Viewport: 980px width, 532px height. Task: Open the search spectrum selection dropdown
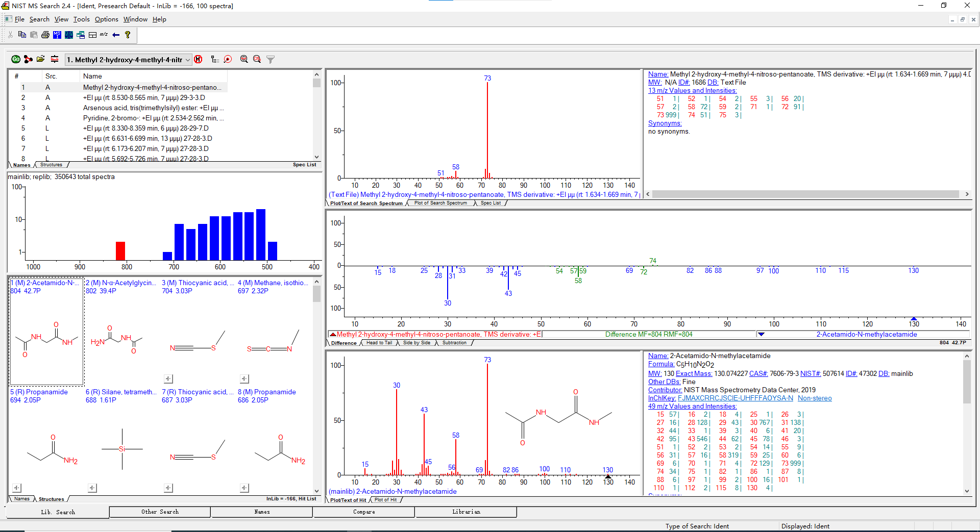[188, 60]
